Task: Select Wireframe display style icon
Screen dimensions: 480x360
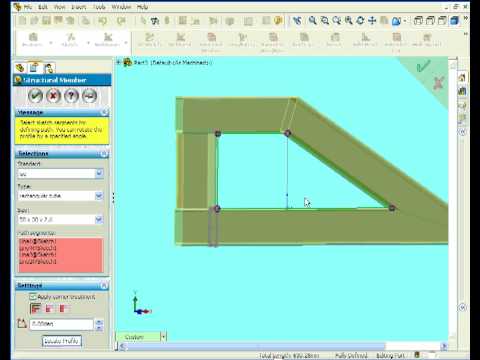Action: click(x=418, y=21)
